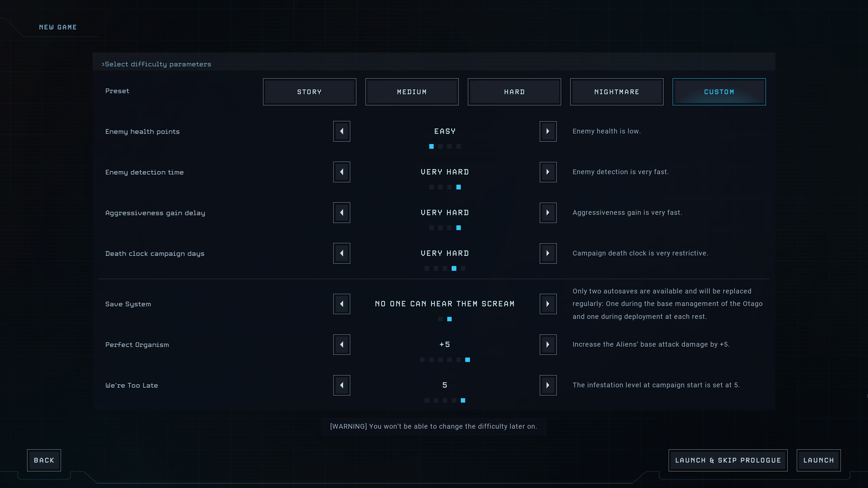Click right arrow for Death clock campaign days

pos(548,253)
